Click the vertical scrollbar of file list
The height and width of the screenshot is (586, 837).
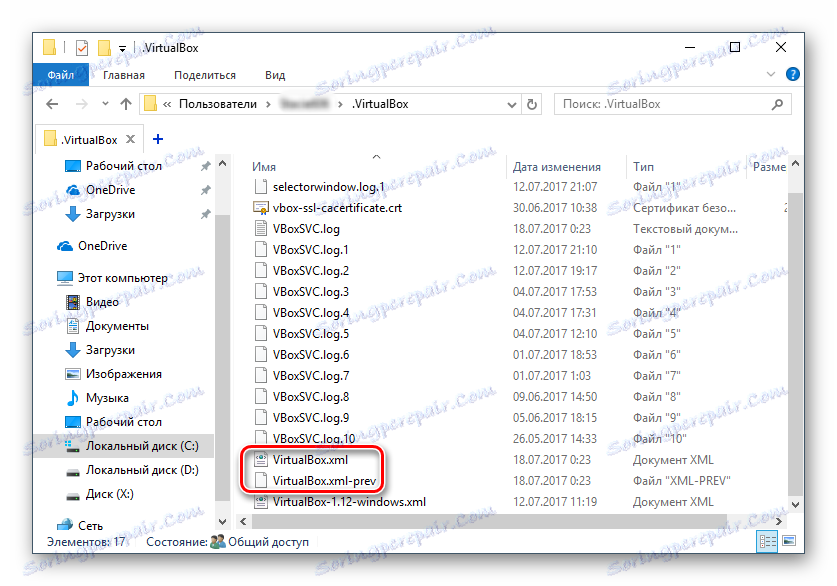(x=795, y=343)
